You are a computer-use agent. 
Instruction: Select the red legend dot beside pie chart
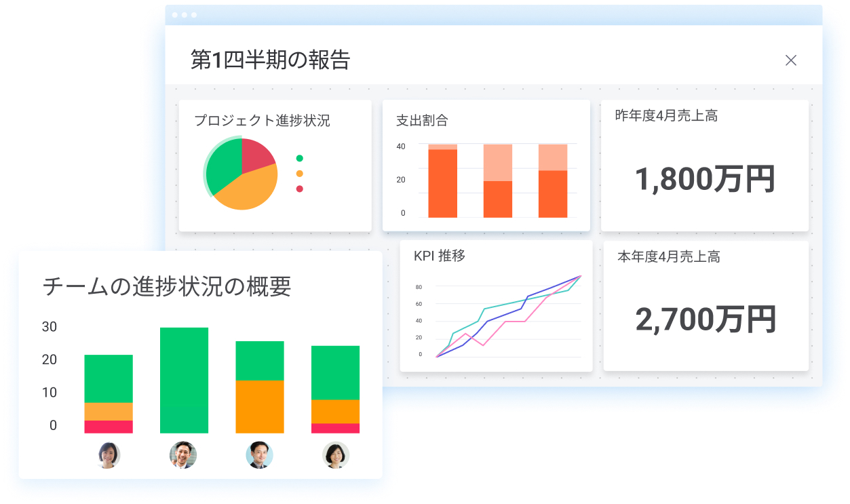[x=300, y=189]
